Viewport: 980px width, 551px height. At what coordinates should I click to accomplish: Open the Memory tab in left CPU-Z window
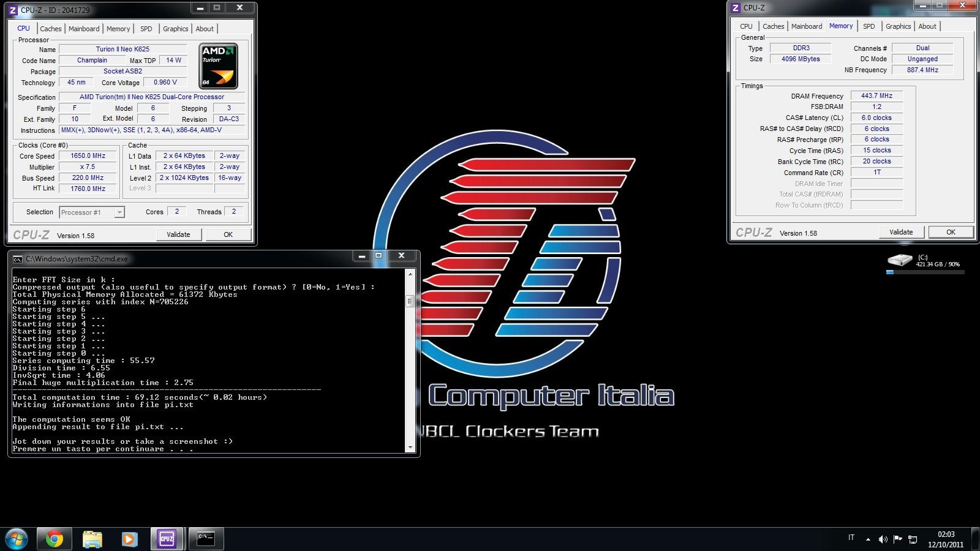pyautogui.click(x=118, y=29)
